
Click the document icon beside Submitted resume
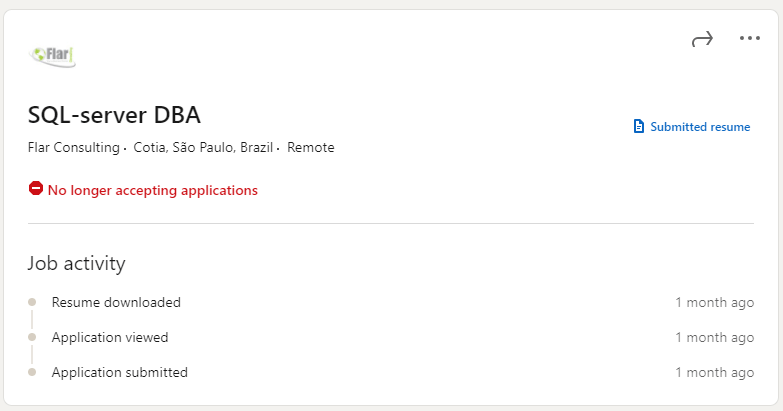coord(639,127)
